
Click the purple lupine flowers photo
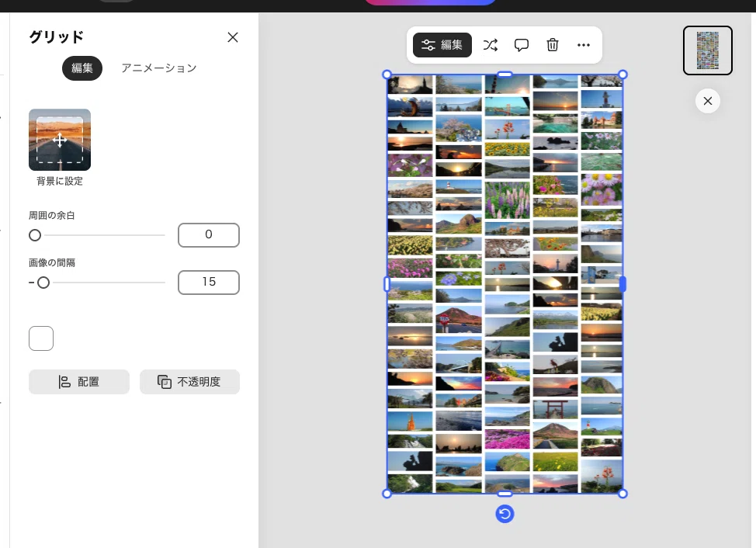[x=507, y=200]
